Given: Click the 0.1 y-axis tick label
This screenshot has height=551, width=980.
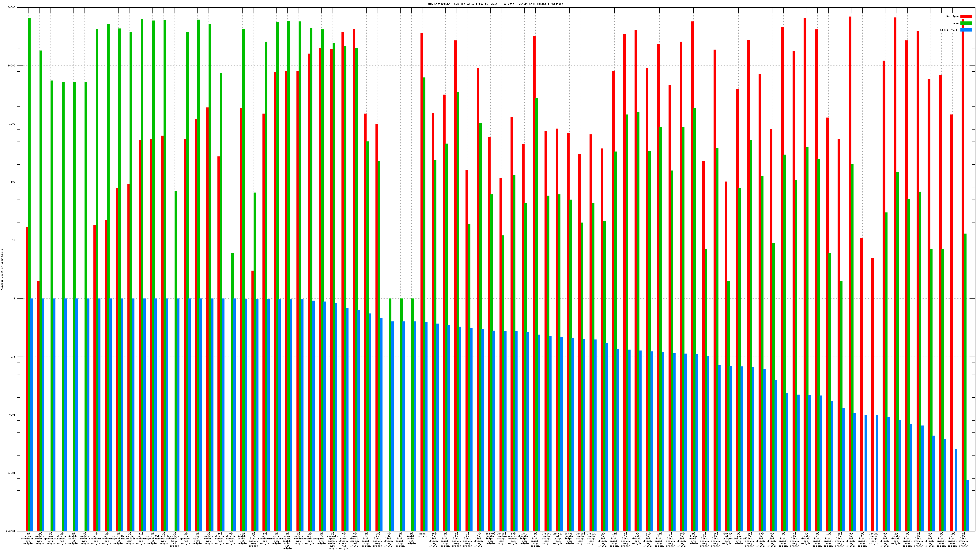Looking at the screenshot, I should pos(13,357).
